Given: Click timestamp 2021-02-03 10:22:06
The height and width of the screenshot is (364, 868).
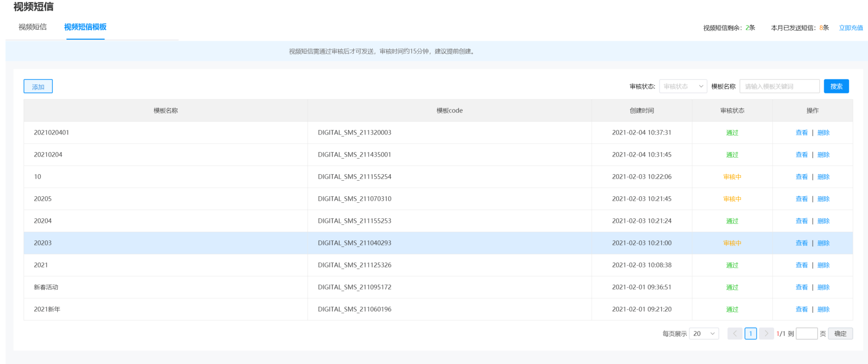Looking at the screenshot, I should pyautogui.click(x=642, y=177).
